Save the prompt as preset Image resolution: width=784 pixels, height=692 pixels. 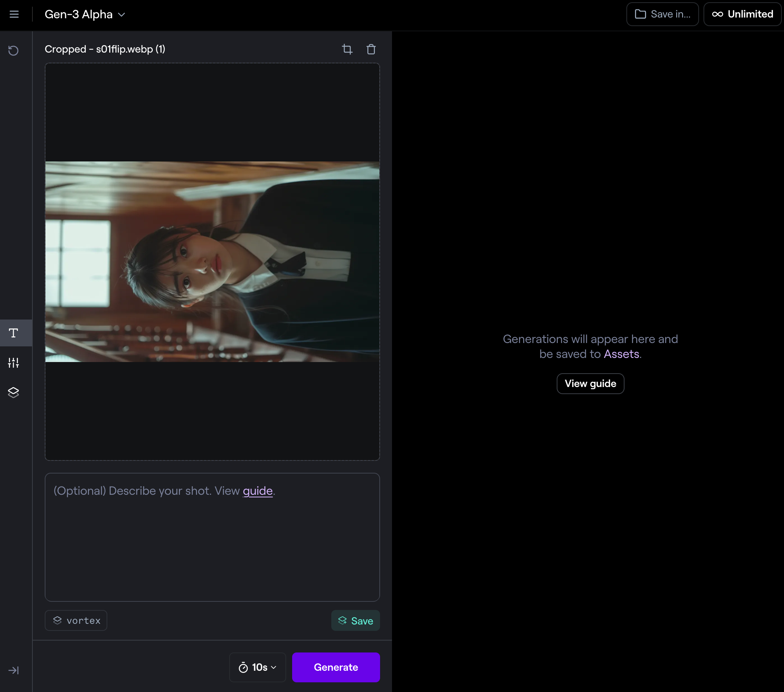tap(355, 621)
